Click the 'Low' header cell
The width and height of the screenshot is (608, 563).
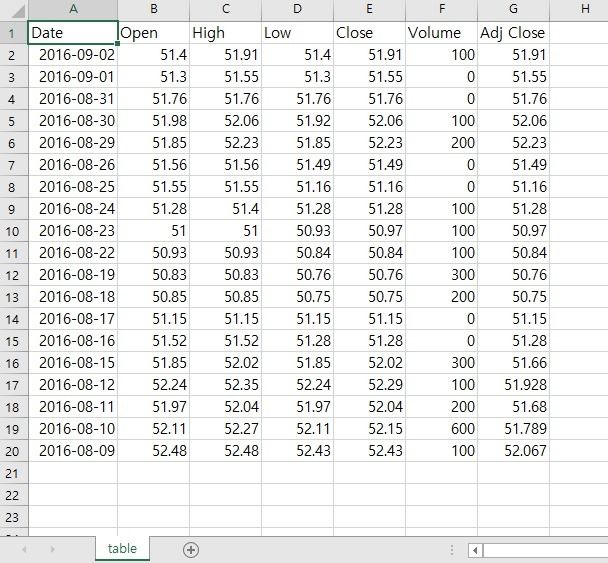[x=297, y=33]
